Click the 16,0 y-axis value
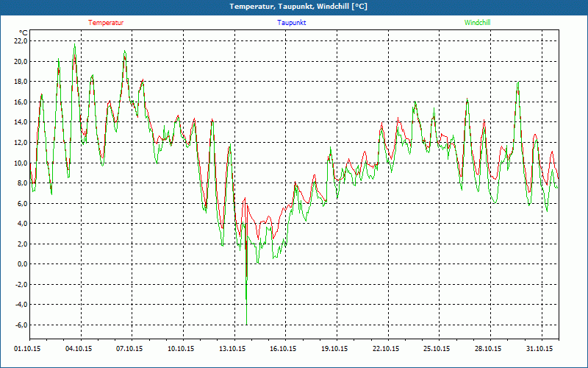The image size is (588, 368). (21, 102)
